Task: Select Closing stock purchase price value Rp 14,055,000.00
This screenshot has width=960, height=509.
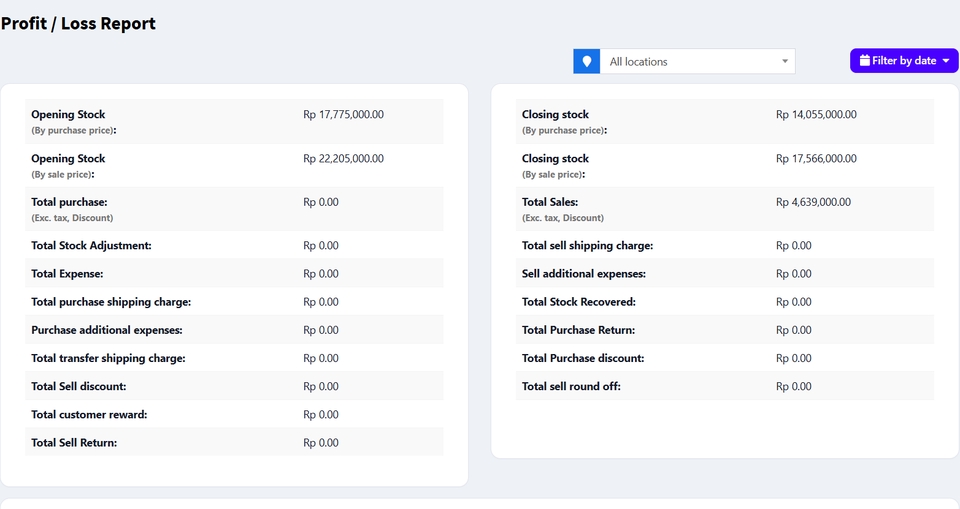Action: (816, 115)
